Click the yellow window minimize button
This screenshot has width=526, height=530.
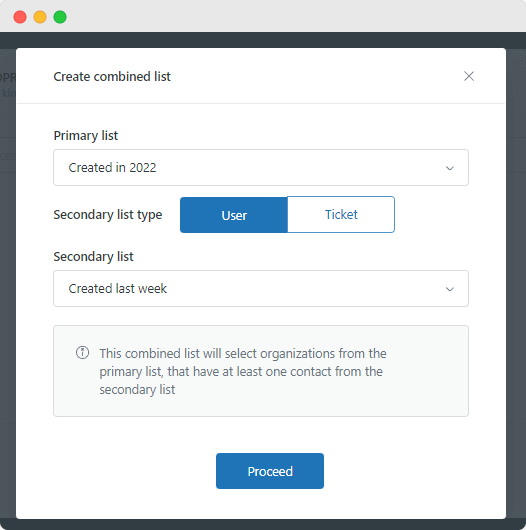click(40, 17)
